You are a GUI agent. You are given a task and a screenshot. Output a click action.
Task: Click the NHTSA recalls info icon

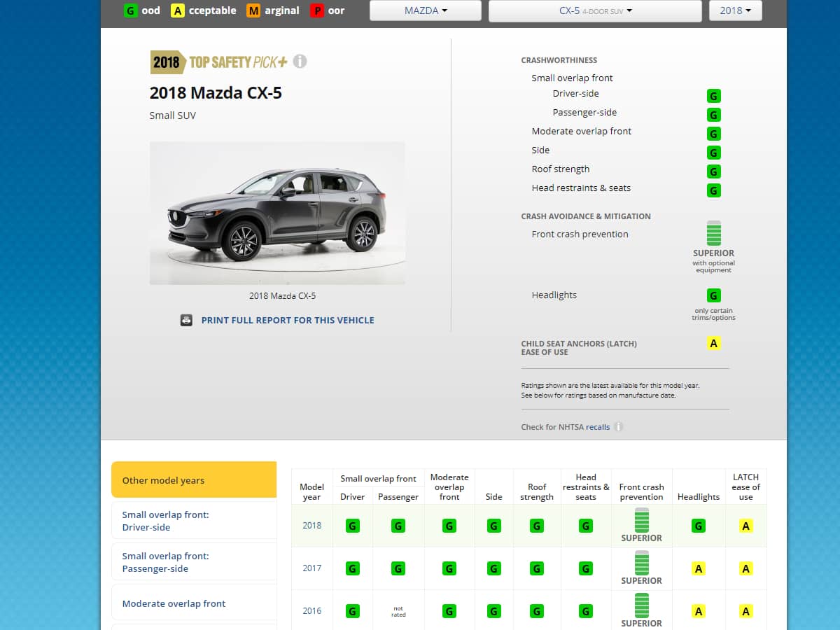coord(619,427)
